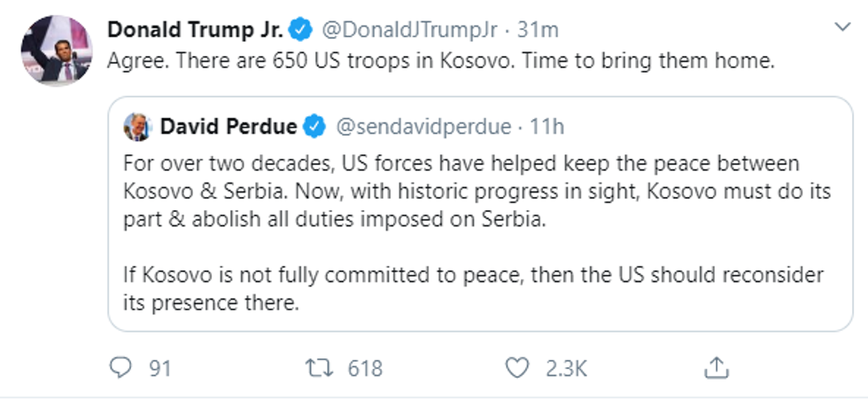Screen dimensions: 868x399
Task: Like the tweet with the heart icon
Action: coord(515,368)
